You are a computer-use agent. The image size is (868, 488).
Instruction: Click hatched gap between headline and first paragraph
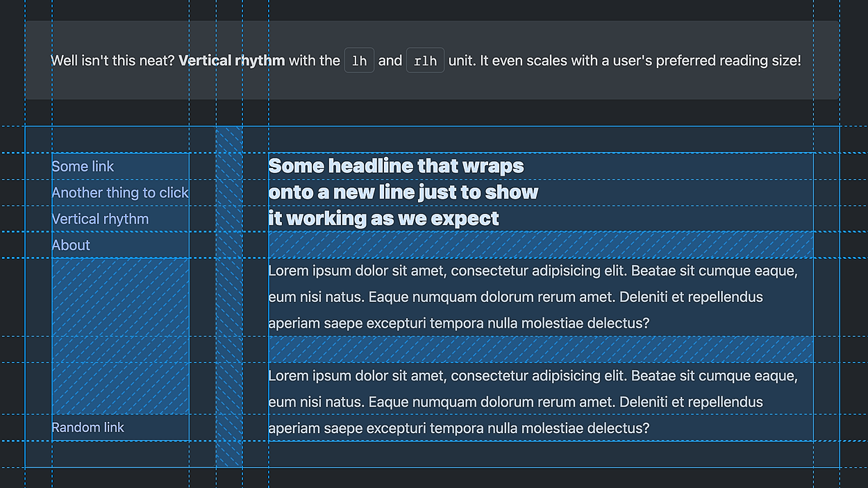(540, 245)
